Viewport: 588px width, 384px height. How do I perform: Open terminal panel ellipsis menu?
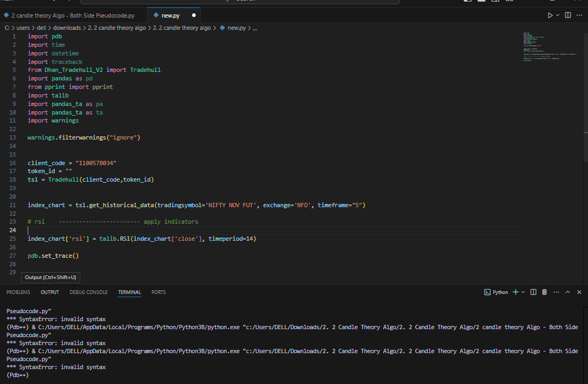coord(556,292)
